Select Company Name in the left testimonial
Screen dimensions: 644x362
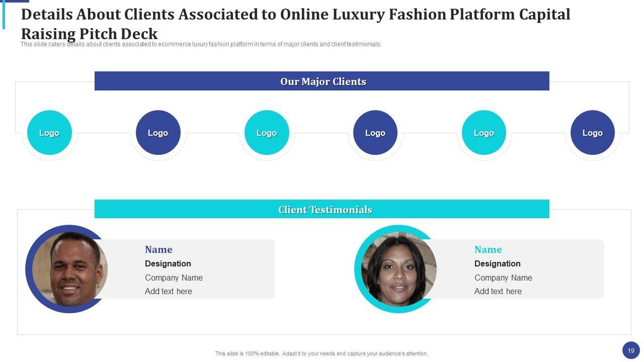174,278
